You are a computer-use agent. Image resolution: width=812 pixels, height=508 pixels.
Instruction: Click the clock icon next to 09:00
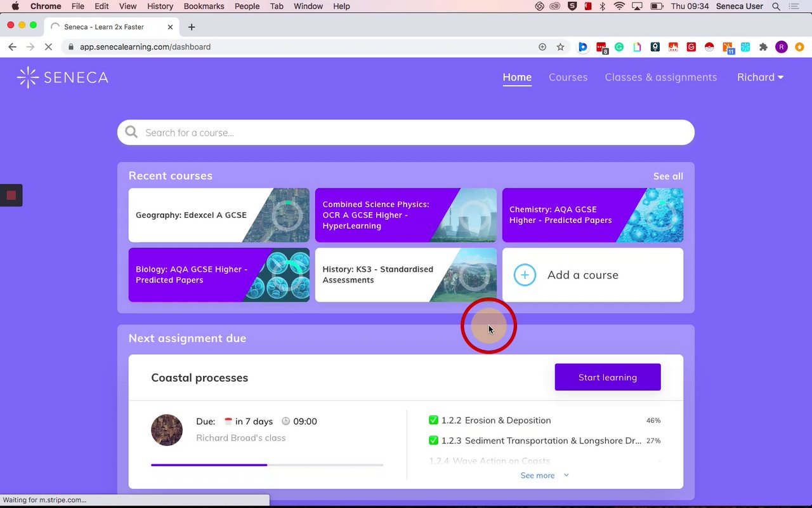285,421
